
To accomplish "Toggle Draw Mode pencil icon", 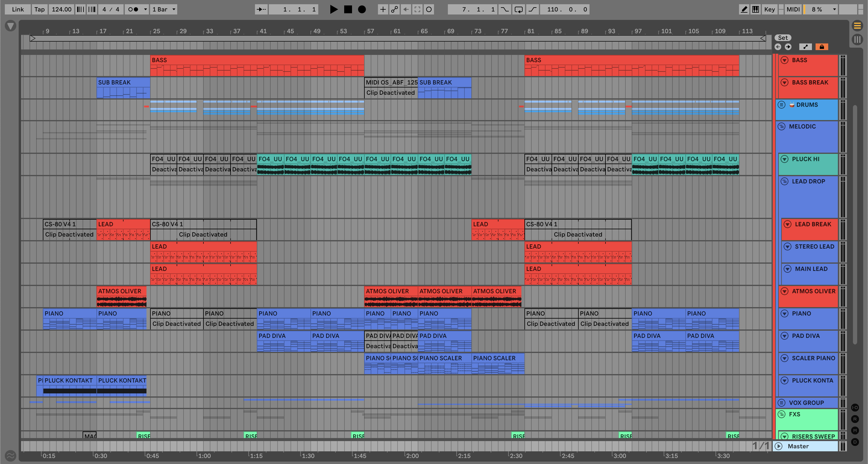I will pos(744,9).
